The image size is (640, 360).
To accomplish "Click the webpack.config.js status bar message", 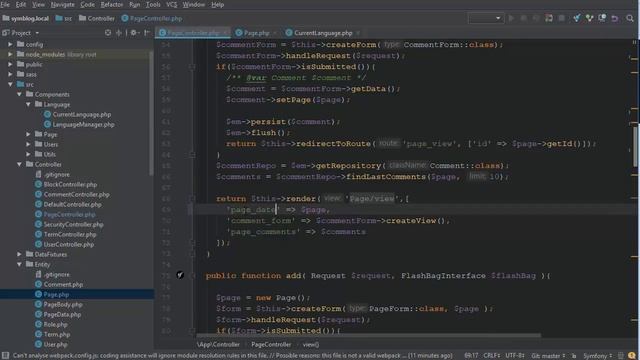I will pyautogui.click(x=232, y=356).
